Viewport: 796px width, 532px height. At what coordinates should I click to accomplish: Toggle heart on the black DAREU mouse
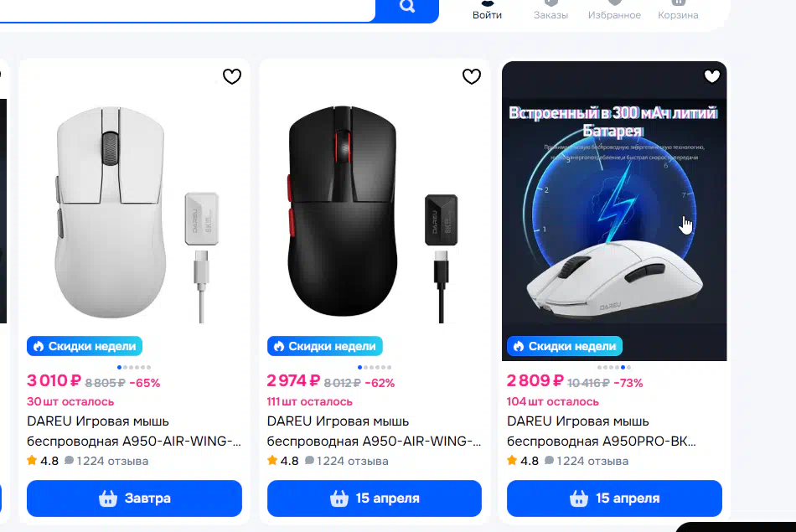[472, 77]
